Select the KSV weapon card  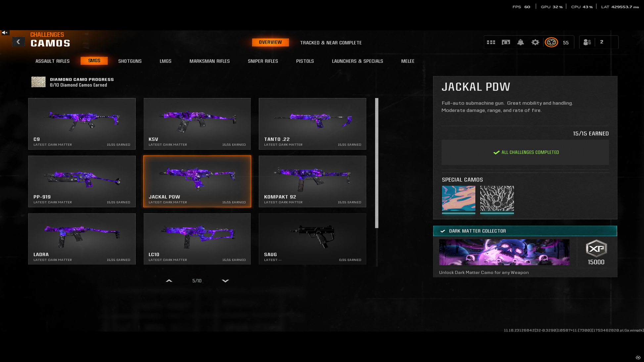pos(197,124)
